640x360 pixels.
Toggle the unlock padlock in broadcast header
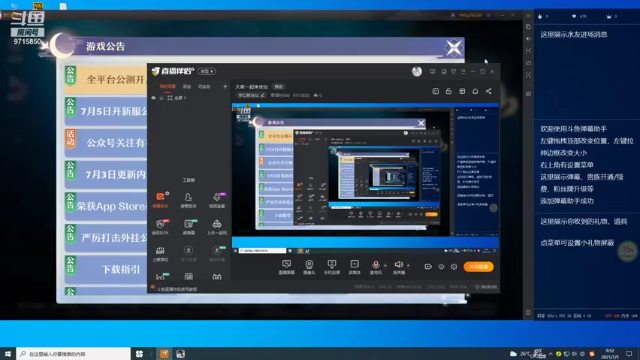point(449,91)
